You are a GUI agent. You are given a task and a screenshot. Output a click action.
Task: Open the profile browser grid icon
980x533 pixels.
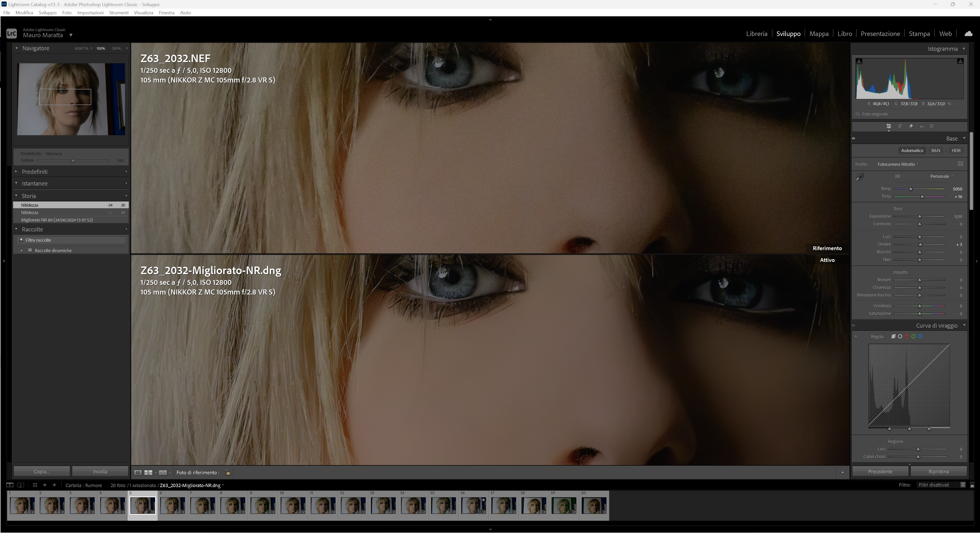[960, 164]
